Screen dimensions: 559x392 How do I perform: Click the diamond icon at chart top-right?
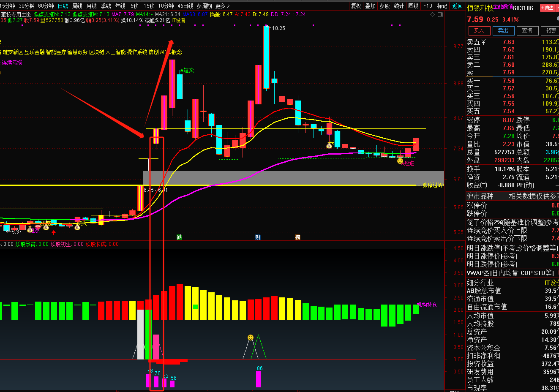point(432,14)
